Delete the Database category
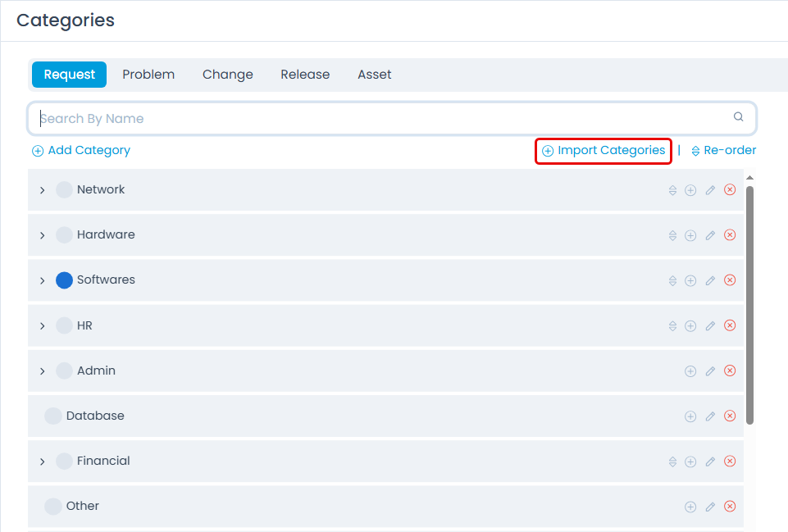Screen dimensions: 788x532 tap(730, 416)
